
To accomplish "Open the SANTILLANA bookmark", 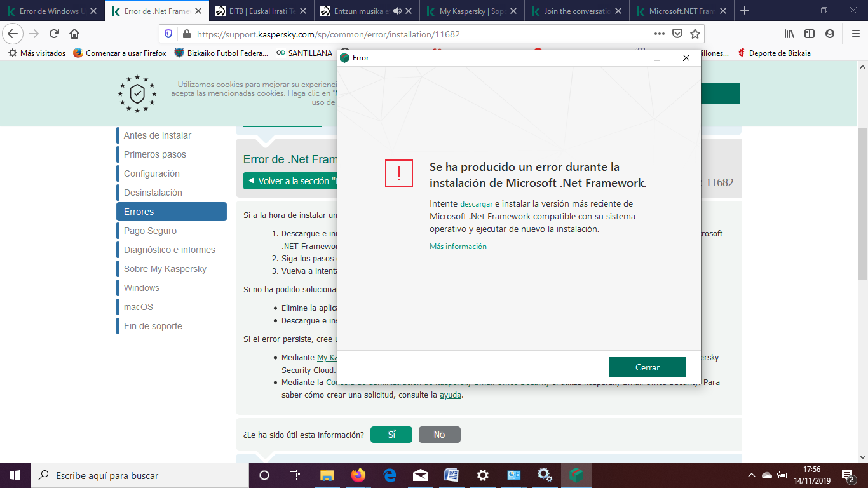I will [304, 53].
